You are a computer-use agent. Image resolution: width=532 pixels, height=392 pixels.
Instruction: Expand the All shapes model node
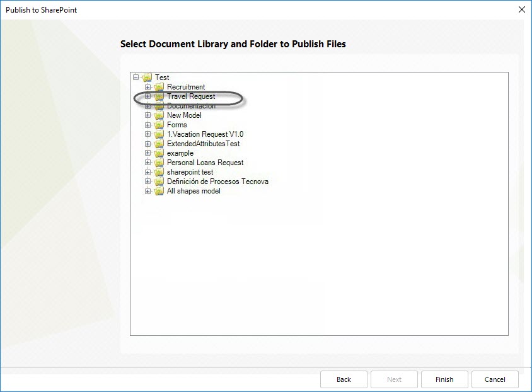147,191
